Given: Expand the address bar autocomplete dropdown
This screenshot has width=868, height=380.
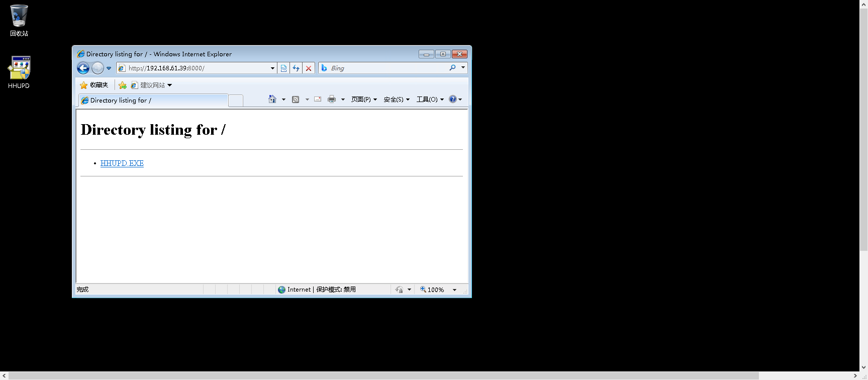Looking at the screenshot, I should pos(272,68).
